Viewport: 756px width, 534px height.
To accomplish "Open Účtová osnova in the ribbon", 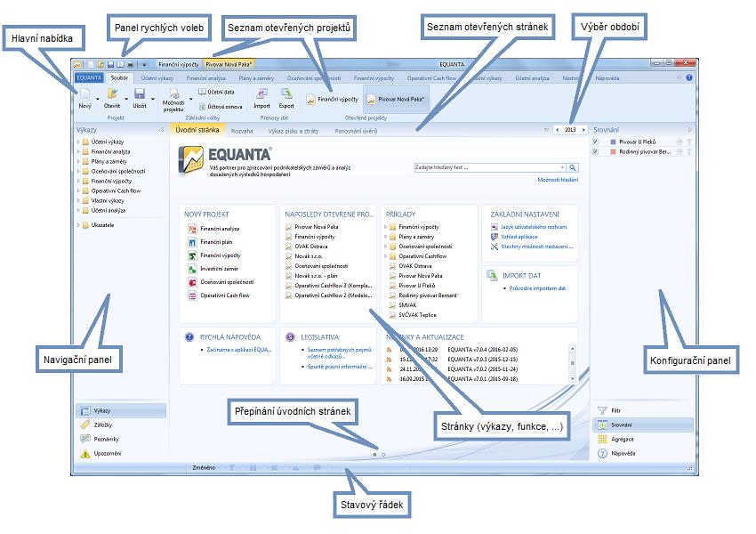I will point(221,107).
